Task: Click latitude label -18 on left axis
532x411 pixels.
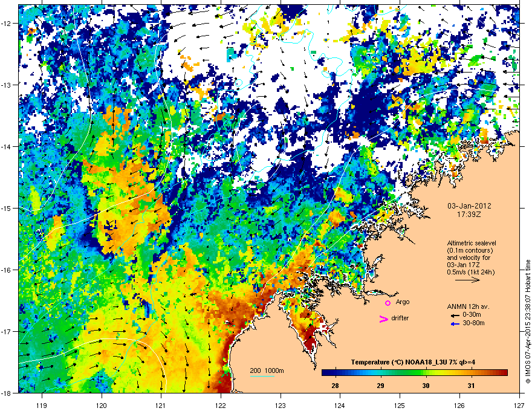Action: tap(6, 393)
